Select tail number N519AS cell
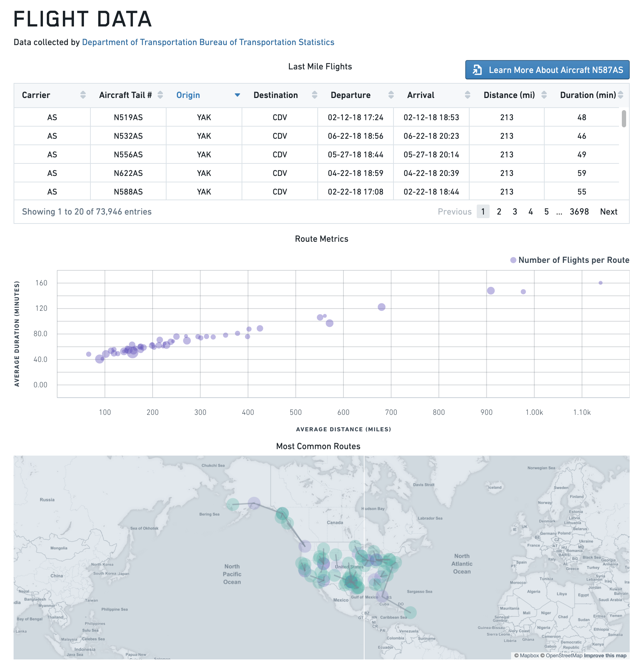 [x=128, y=117]
